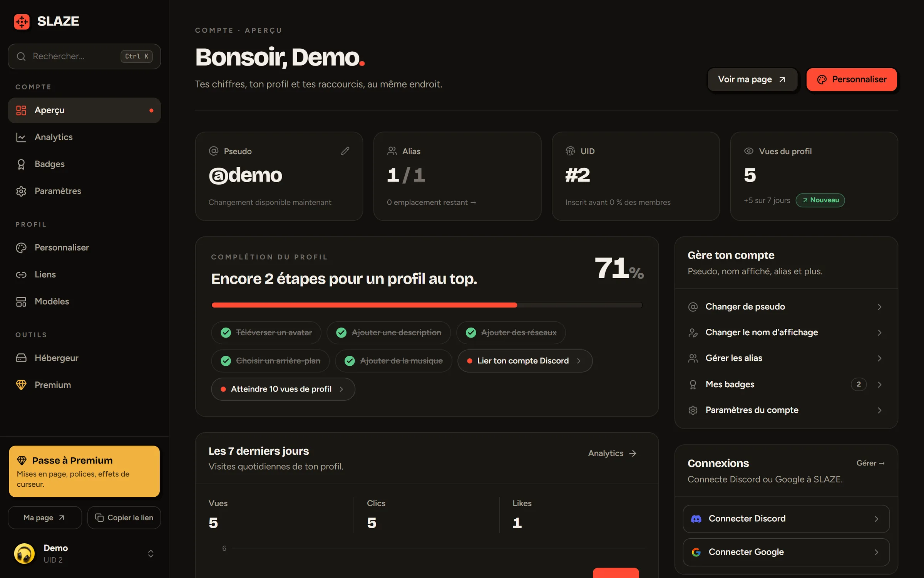
Task: Click the fingerprint icon in UID card
Action: coord(570,151)
